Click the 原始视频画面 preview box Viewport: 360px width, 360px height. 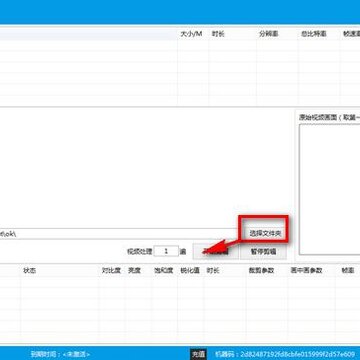pyautogui.click(x=329, y=189)
